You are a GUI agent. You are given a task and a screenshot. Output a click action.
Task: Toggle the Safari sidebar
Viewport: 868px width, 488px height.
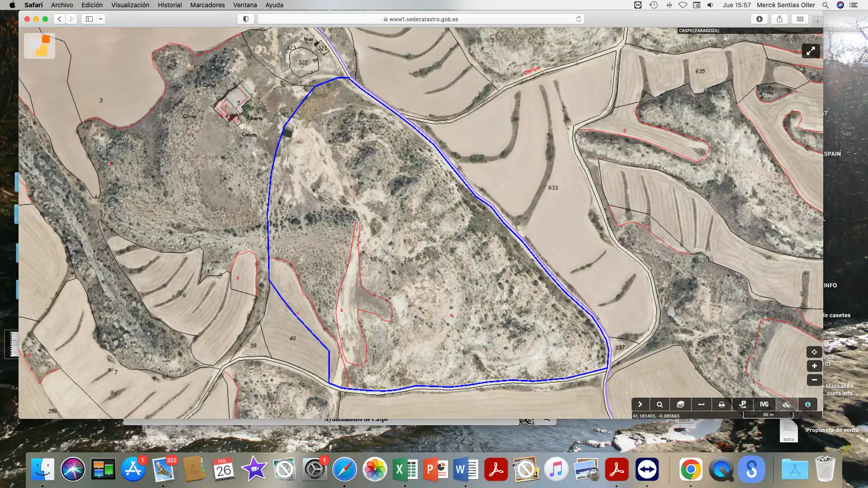click(89, 19)
